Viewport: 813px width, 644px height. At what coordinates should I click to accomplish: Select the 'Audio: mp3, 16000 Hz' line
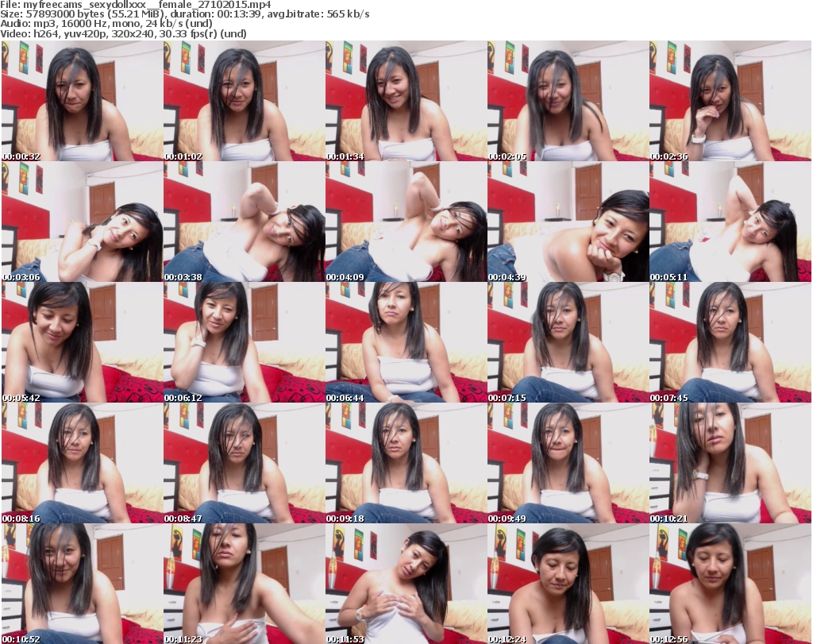point(106,24)
